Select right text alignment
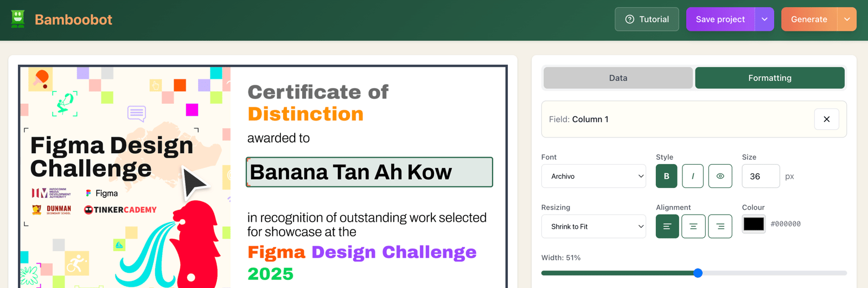This screenshot has height=288, width=868. click(x=720, y=227)
